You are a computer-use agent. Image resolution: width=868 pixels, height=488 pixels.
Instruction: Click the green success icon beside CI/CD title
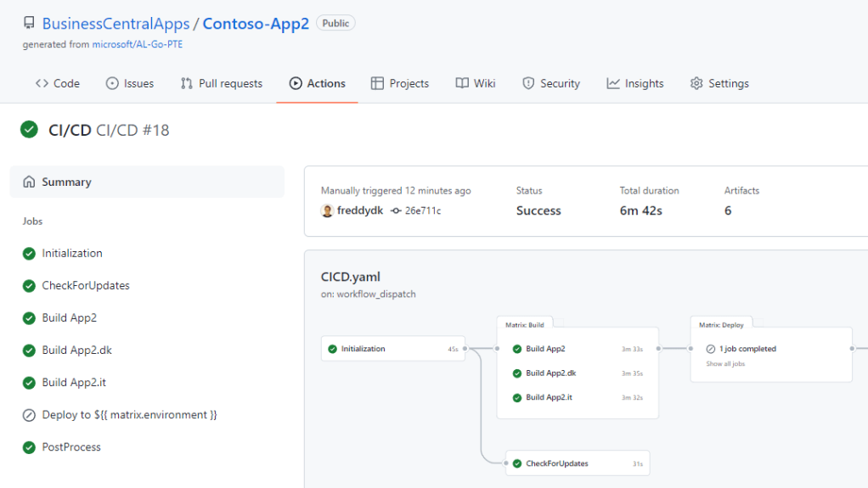pos(30,130)
